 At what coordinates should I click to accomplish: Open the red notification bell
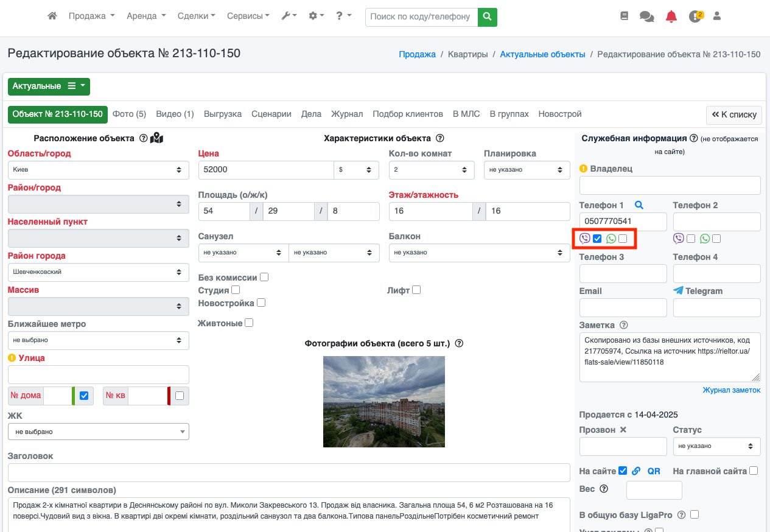pyautogui.click(x=671, y=16)
